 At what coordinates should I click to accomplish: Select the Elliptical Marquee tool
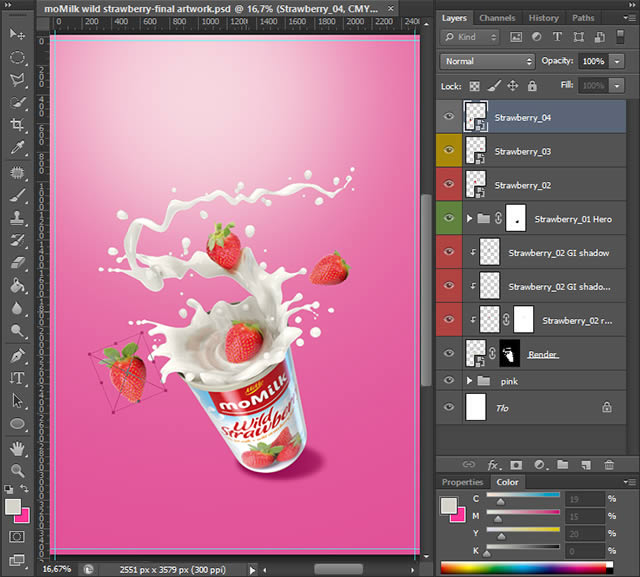[x=17, y=57]
